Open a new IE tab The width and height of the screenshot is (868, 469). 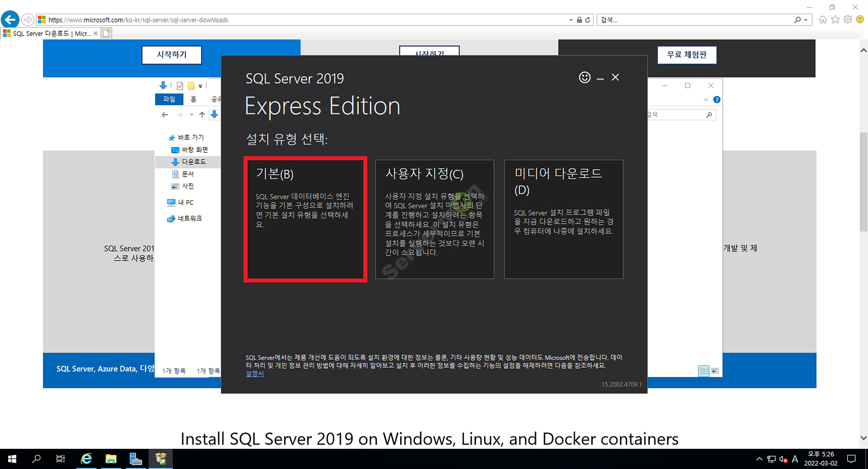point(107,33)
